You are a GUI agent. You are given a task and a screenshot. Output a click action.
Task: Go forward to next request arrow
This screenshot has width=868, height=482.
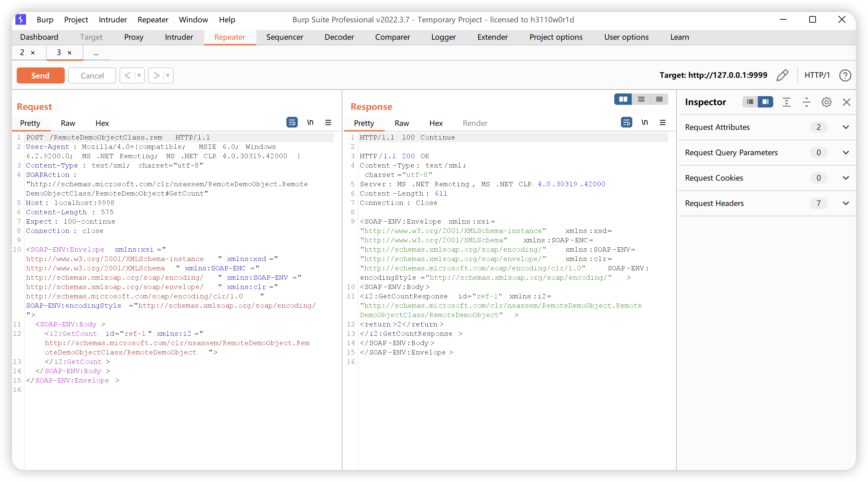coord(156,75)
